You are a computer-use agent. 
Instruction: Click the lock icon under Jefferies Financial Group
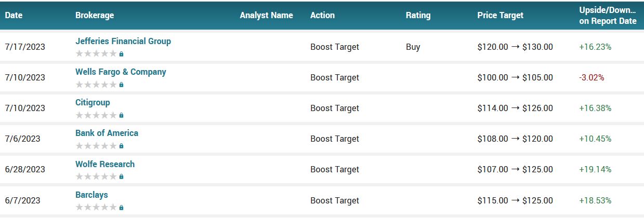(x=121, y=53)
